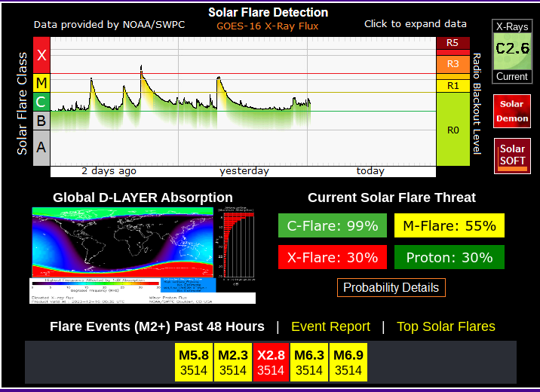Click the Solar Flare Class vertical label
Viewport: 540px width, 392px height.
(22, 103)
